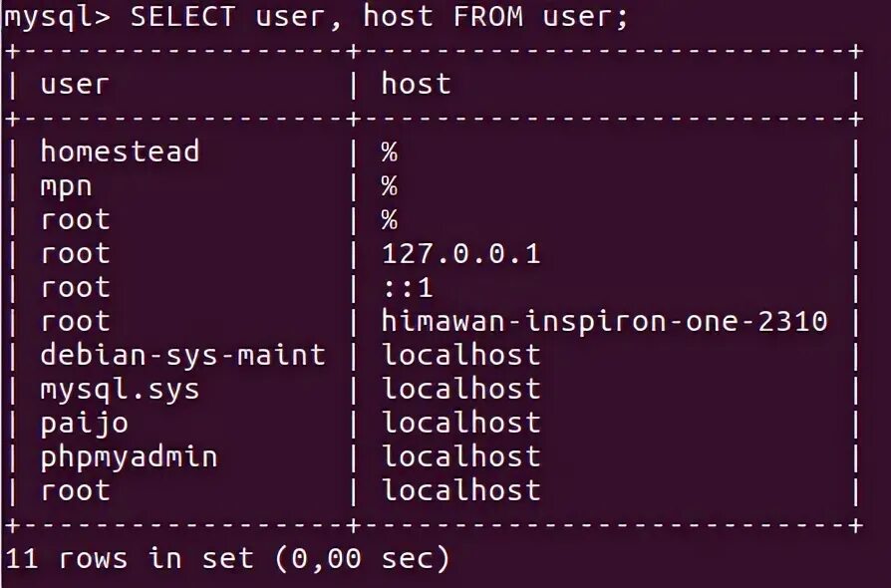Click localhost next to debian-sys-maint
Screen dimensions: 891x588
tap(460, 355)
